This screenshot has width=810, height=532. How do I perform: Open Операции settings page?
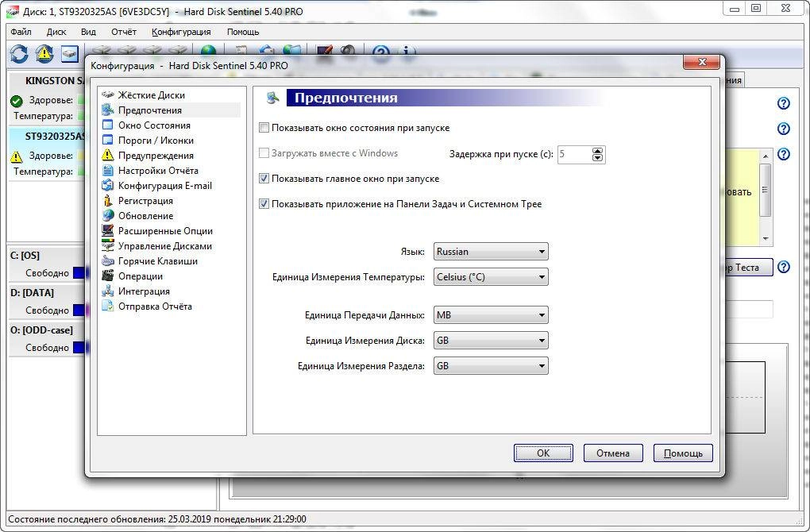tap(141, 276)
